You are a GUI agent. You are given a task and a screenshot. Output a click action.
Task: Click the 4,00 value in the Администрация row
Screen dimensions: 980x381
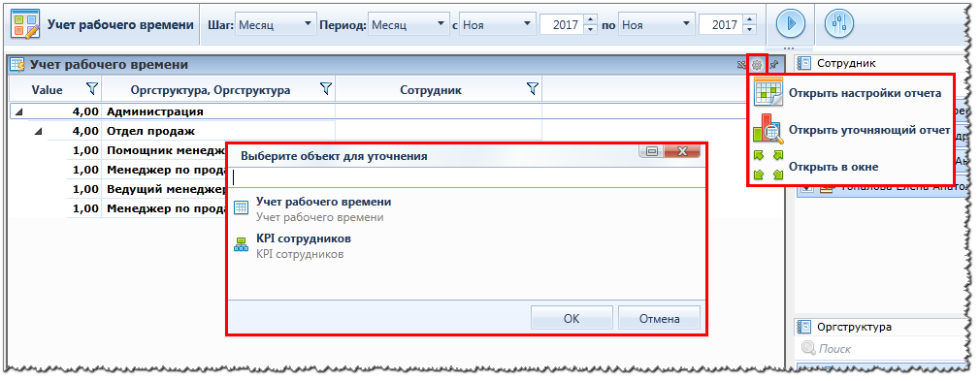pos(86,112)
